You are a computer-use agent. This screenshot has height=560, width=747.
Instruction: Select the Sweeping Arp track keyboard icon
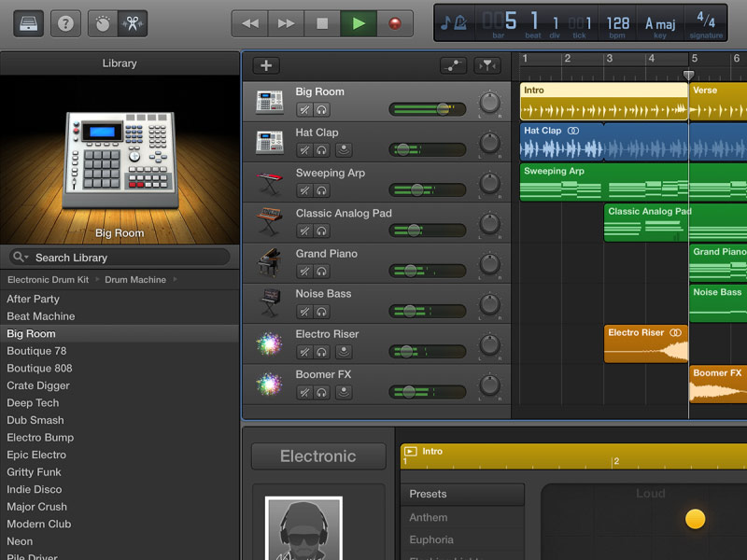tap(270, 183)
